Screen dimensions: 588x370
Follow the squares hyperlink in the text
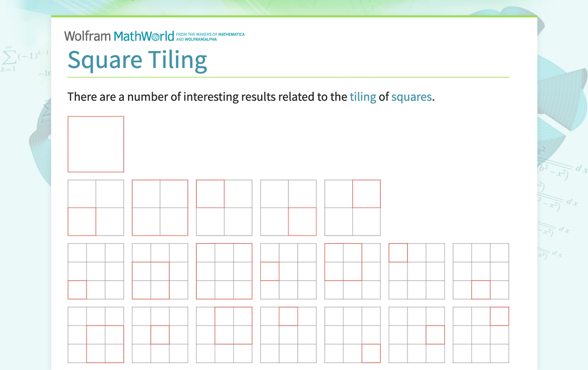412,97
